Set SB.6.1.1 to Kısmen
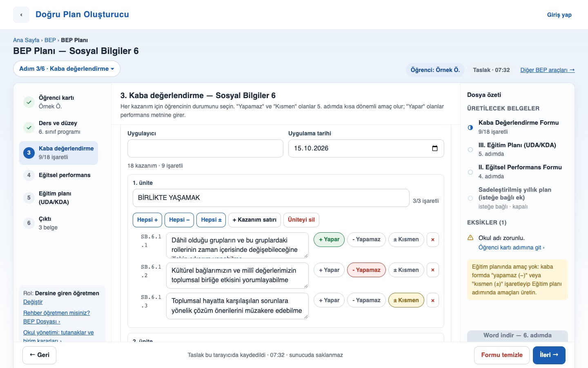This screenshot has width=588, height=368. (406, 240)
